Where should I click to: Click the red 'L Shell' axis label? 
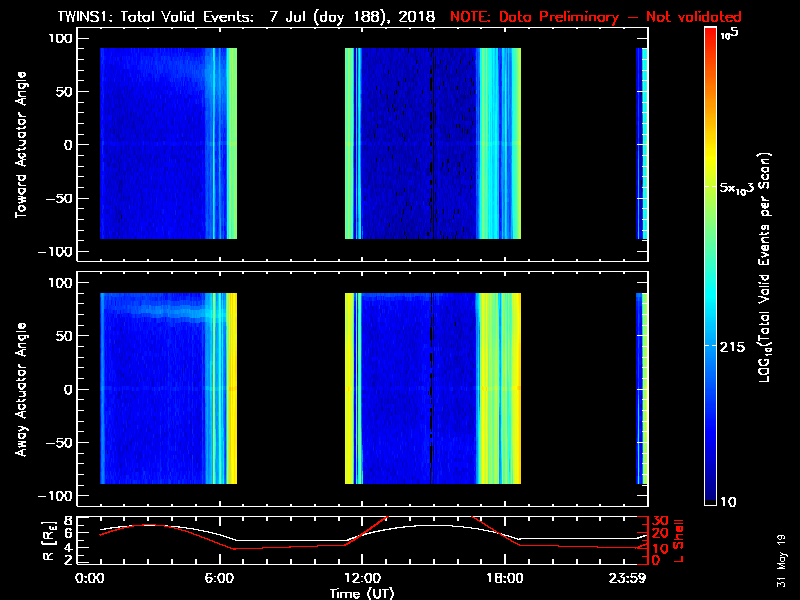pyautogui.click(x=679, y=541)
